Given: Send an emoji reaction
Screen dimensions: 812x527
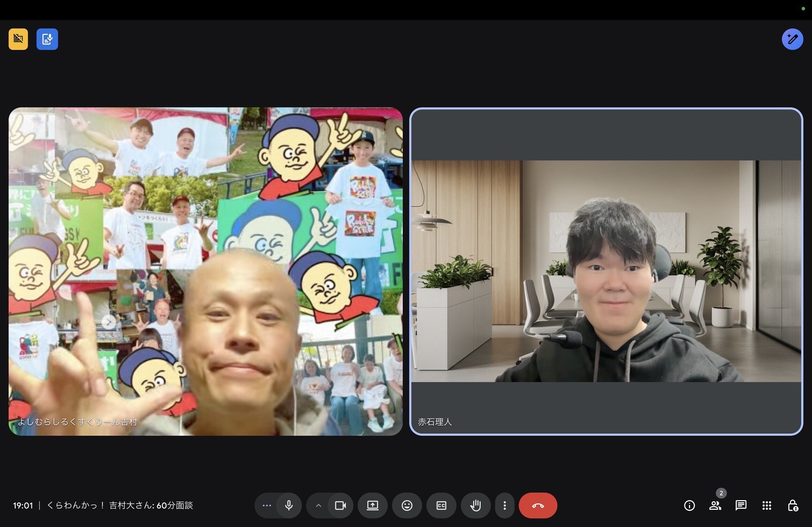Looking at the screenshot, I should coord(407,505).
